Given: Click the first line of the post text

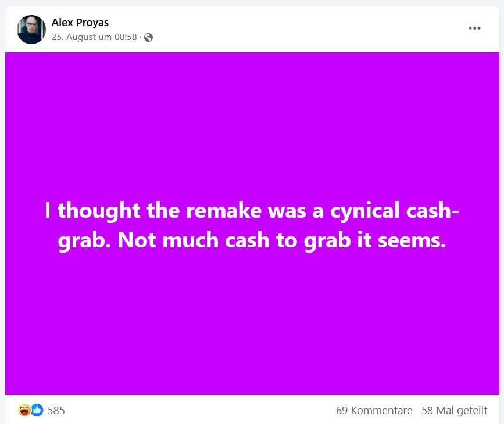Looking at the screenshot, I should pyautogui.click(x=252, y=210).
